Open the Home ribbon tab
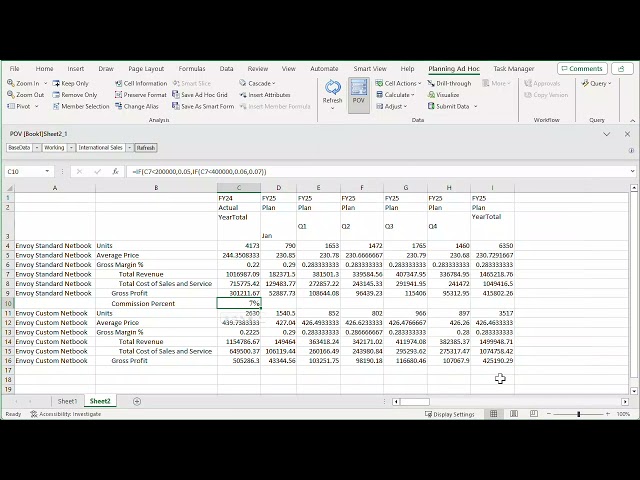The height and width of the screenshot is (480, 640). click(x=44, y=69)
